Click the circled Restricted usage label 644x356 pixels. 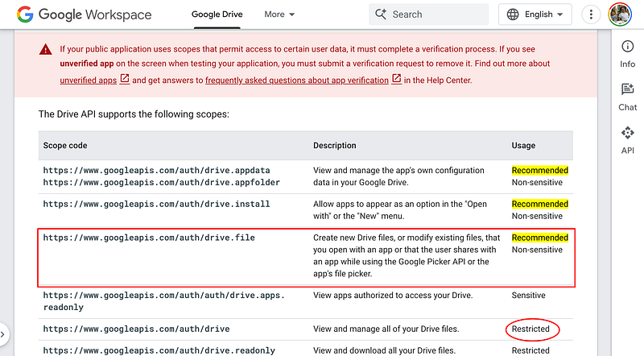pos(531,329)
